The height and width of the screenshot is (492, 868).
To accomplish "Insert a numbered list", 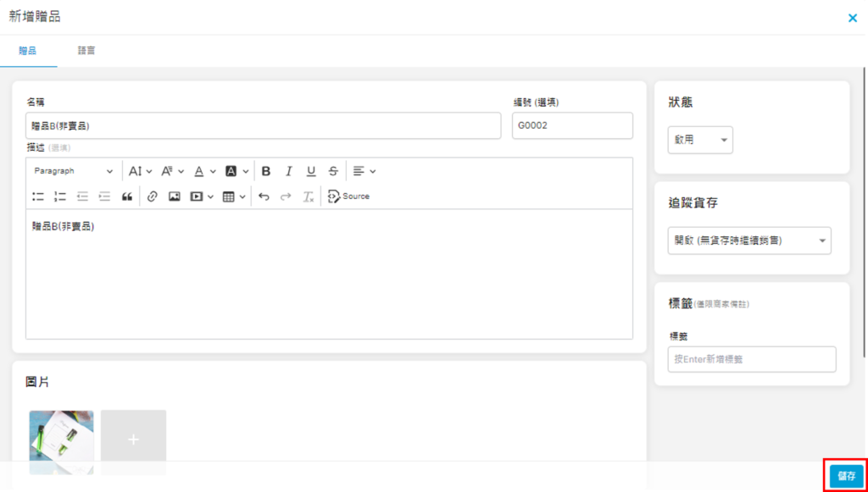I will click(60, 196).
